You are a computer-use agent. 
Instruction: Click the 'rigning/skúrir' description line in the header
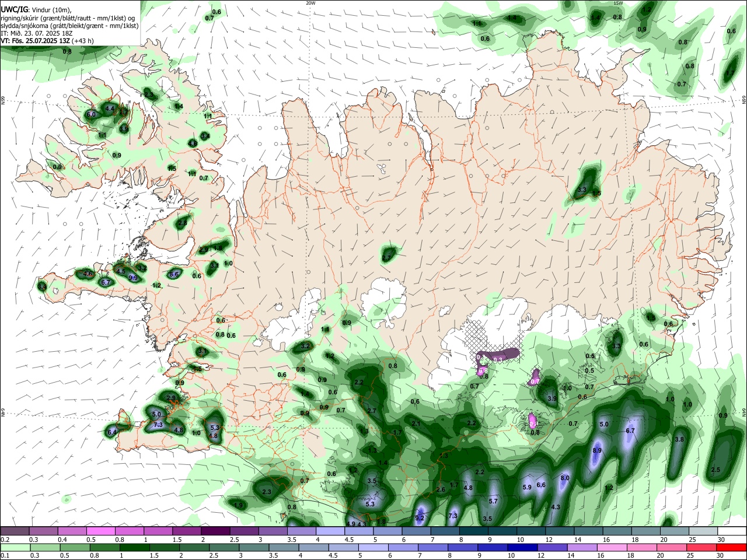(68, 18)
